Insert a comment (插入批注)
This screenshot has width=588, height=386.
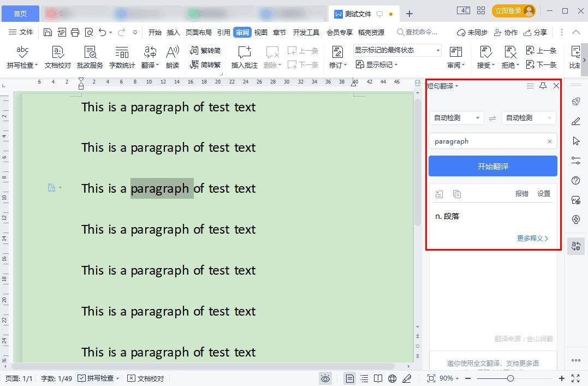point(245,57)
